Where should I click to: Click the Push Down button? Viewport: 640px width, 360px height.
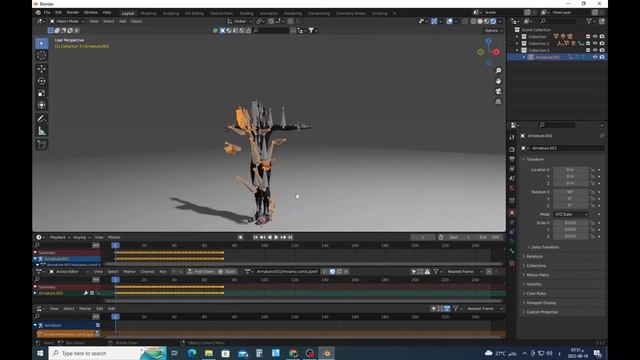click(x=201, y=271)
